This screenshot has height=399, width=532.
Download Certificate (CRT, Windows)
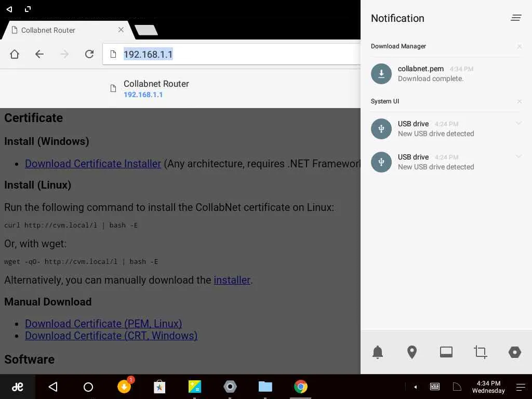pyautogui.click(x=111, y=336)
